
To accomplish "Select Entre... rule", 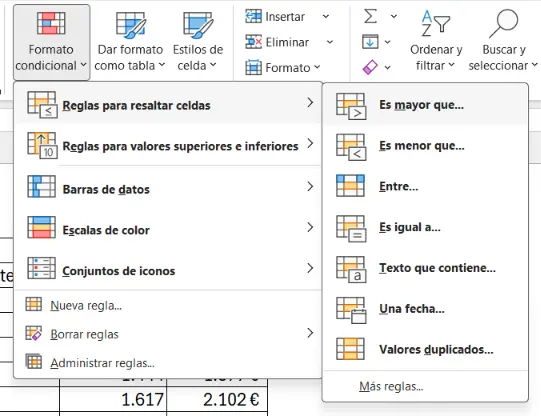I will click(x=425, y=186).
